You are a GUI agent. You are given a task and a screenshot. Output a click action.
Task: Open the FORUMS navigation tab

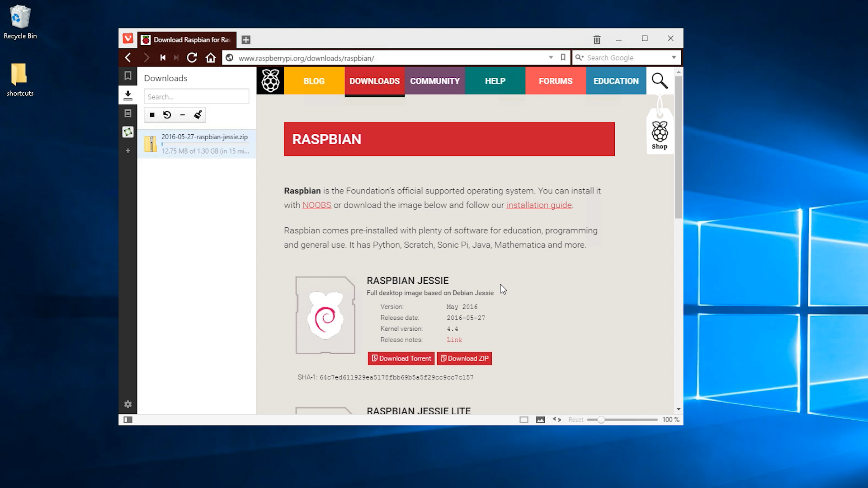pyautogui.click(x=556, y=81)
